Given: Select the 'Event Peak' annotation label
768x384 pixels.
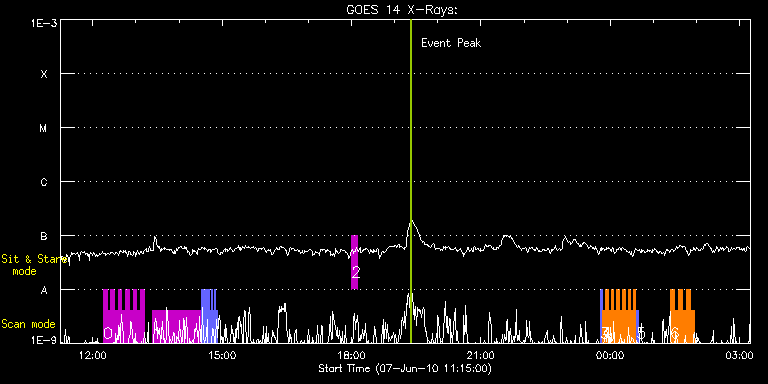Looking at the screenshot, I should coord(451,43).
